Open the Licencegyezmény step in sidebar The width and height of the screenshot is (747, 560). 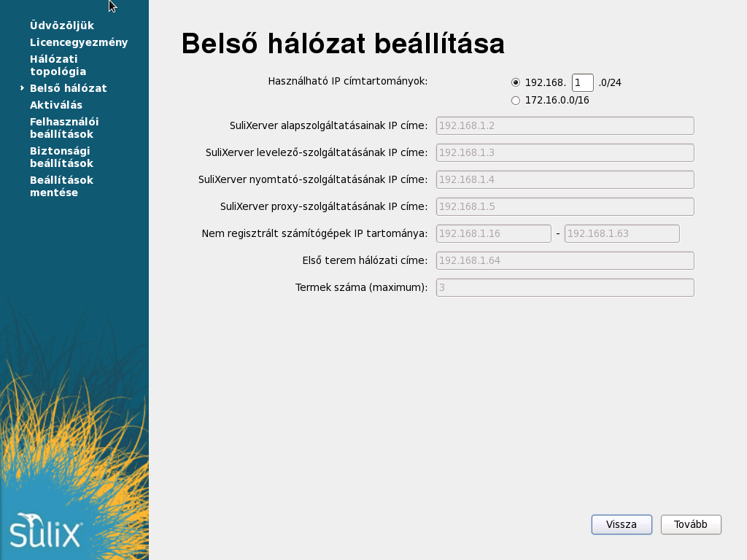point(79,42)
